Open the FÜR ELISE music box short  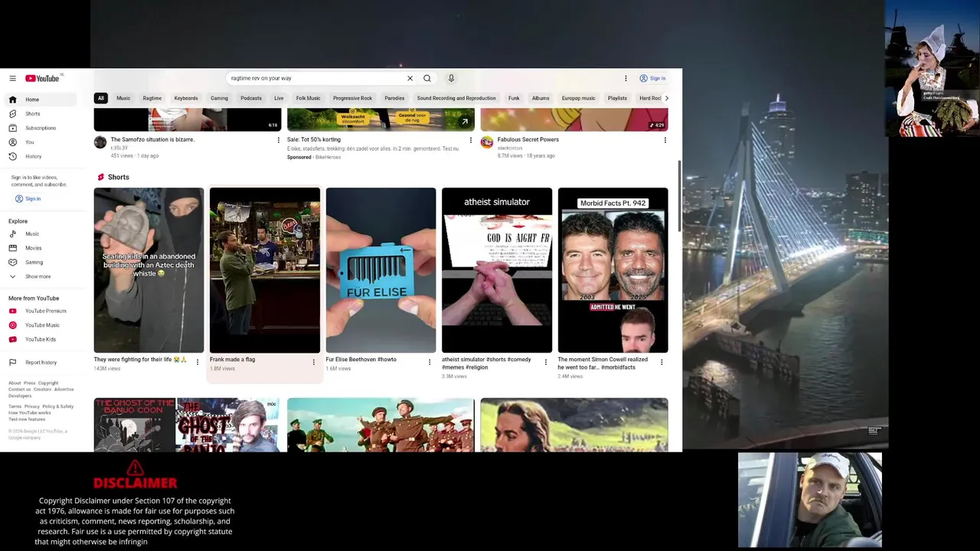point(381,270)
